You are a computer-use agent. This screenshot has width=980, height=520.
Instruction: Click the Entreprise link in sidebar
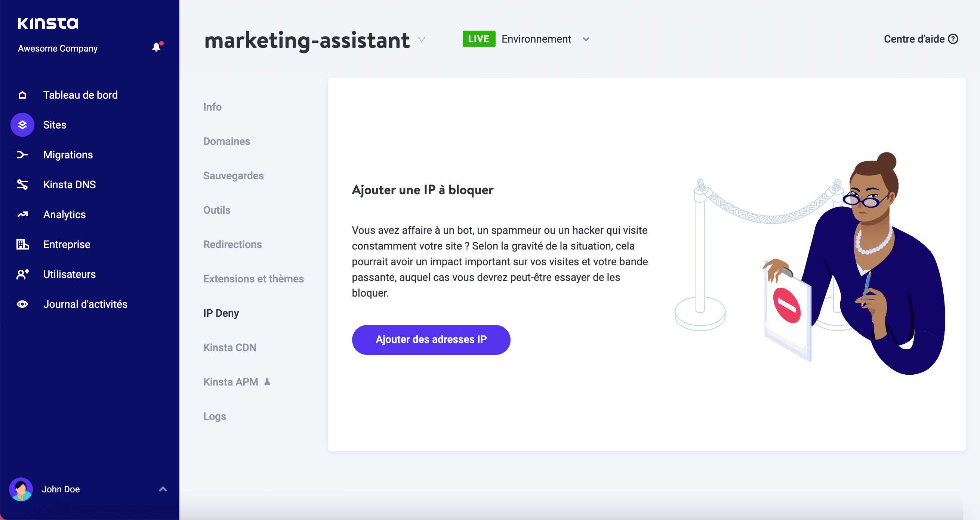pos(66,244)
